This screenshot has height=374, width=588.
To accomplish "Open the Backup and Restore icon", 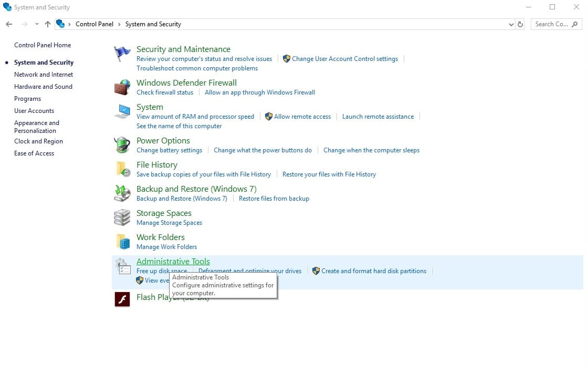I will click(x=122, y=193).
